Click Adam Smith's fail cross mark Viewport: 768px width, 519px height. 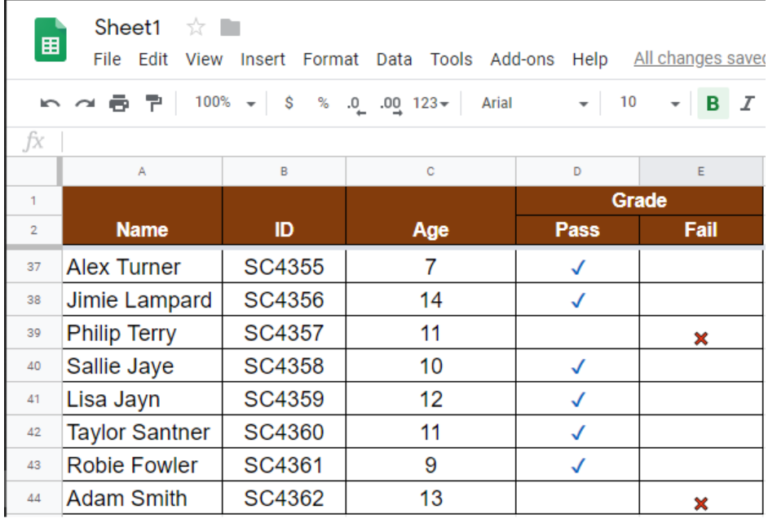coord(701,503)
